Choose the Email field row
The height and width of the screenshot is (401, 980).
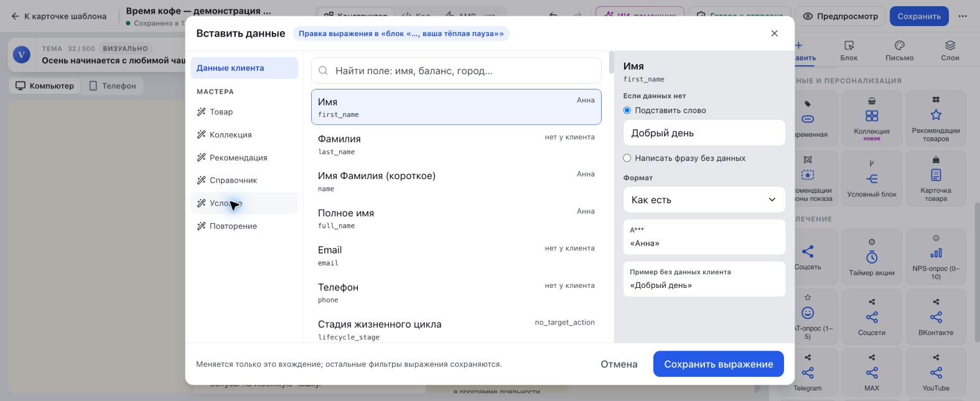(x=456, y=256)
